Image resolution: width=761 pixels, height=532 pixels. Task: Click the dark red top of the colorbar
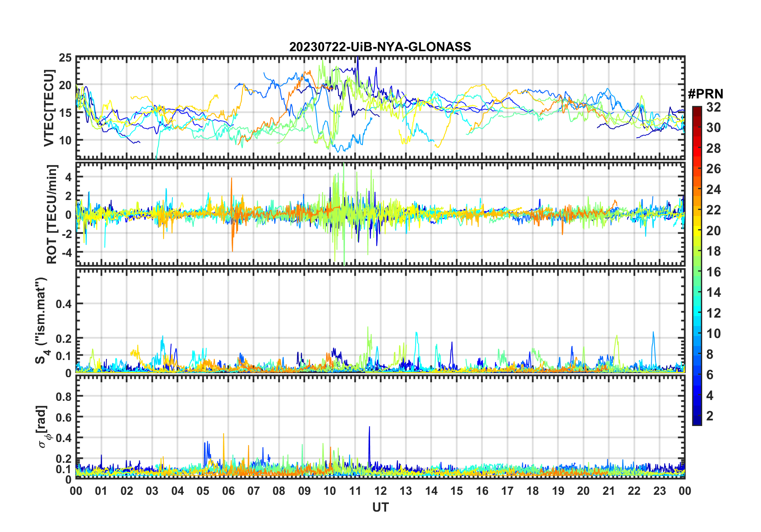(697, 109)
